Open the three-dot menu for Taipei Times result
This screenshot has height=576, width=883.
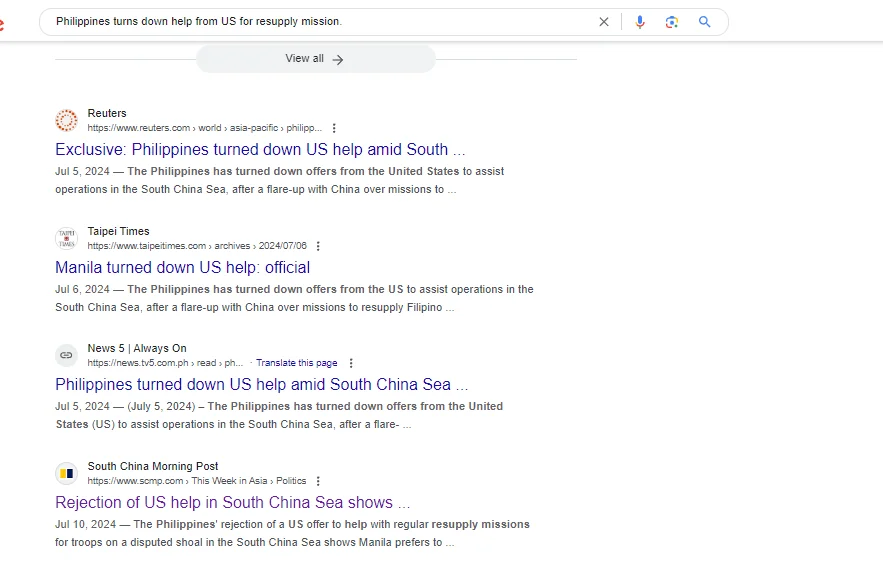[x=318, y=246]
